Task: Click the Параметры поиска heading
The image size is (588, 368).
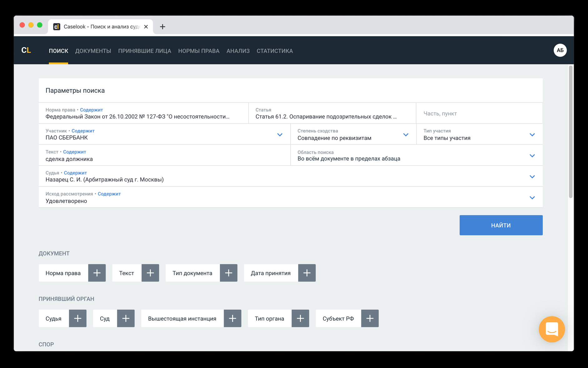Action: pyautogui.click(x=75, y=90)
